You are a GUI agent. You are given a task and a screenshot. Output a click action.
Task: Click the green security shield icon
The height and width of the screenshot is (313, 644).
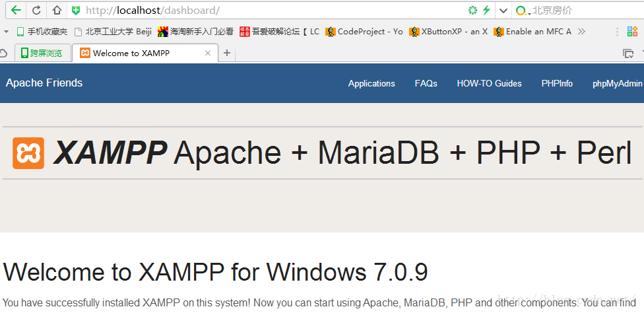[x=76, y=11]
